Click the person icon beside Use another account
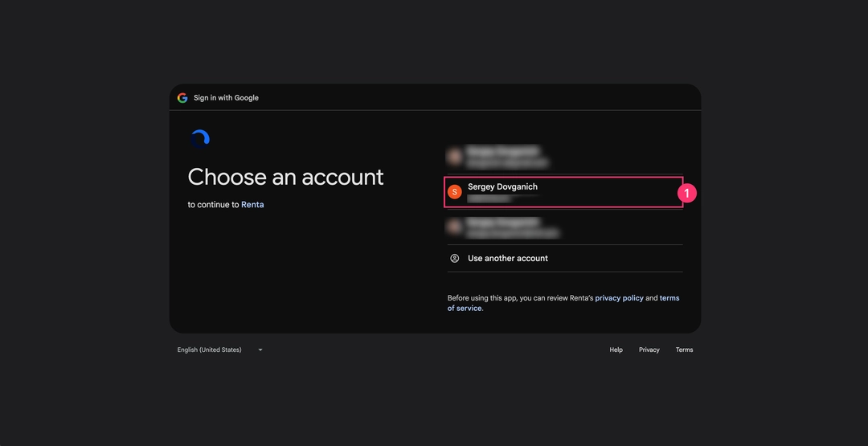This screenshot has height=446, width=868. [455, 259]
